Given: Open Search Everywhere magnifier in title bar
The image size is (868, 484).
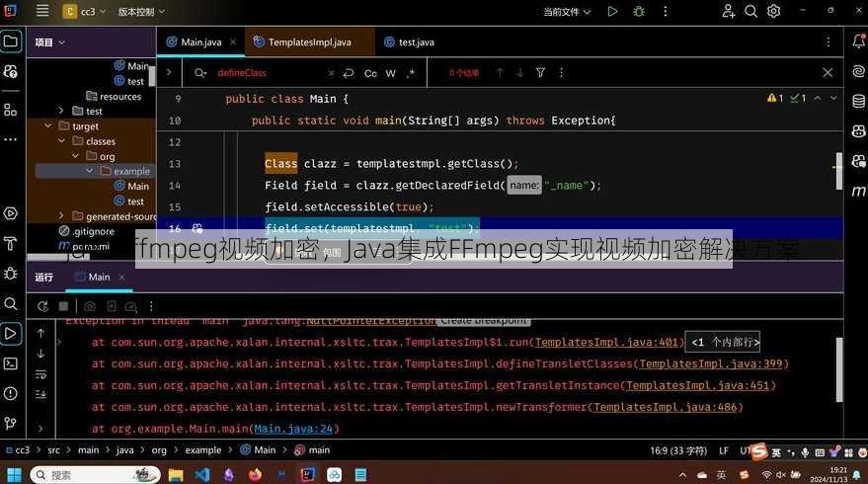Looking at the screenshot, I should pyautogui.click(x=750, y=11).
